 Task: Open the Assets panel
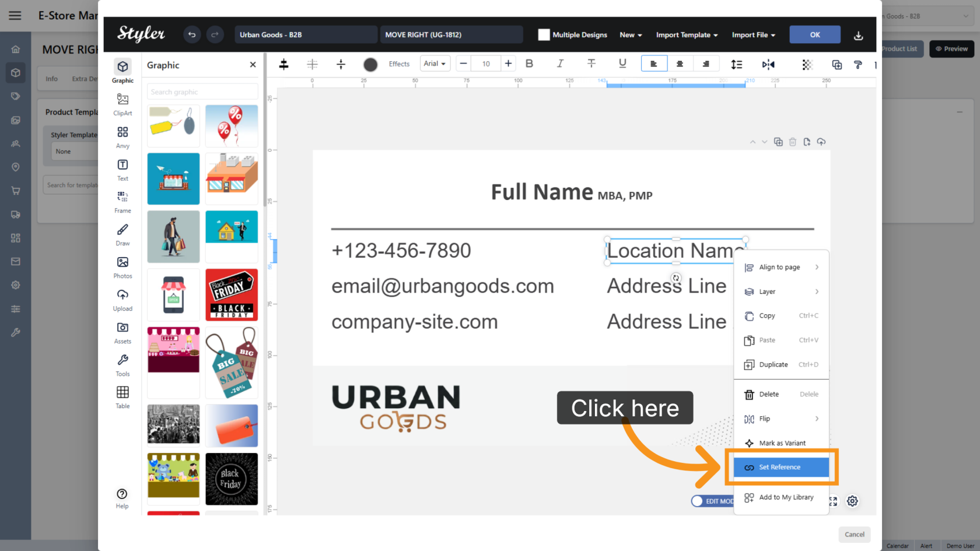click(123, 333)
